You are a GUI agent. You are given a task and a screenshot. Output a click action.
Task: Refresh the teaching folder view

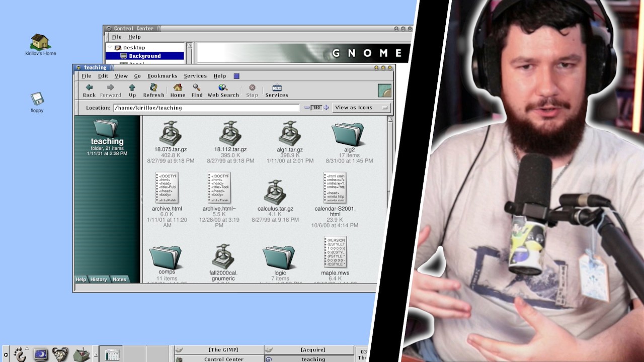[x=153, y=90]
